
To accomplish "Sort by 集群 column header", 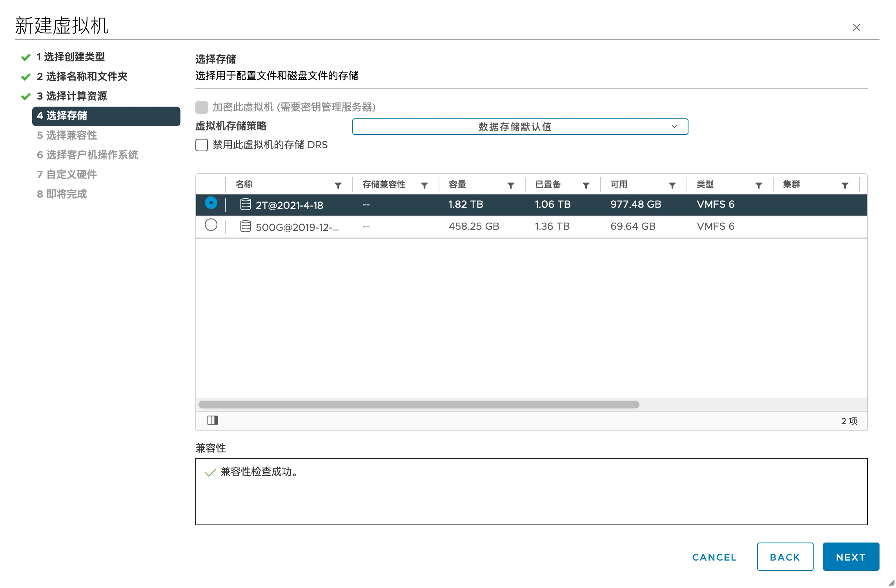I will (x=792, y=184).
